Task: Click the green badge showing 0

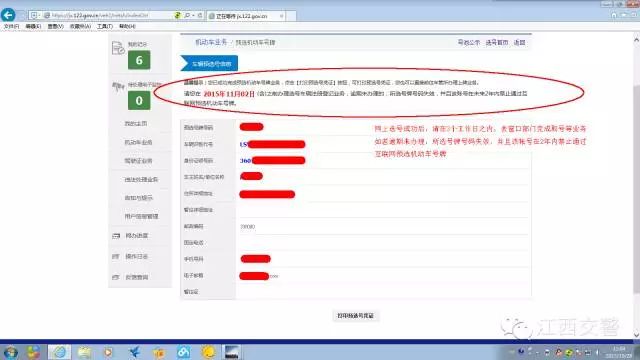Action: 139,100
